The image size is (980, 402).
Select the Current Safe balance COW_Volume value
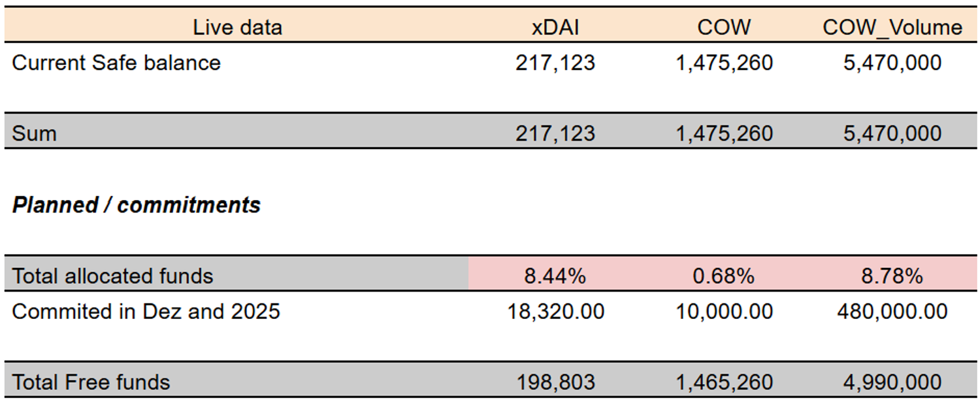[892, 63]
